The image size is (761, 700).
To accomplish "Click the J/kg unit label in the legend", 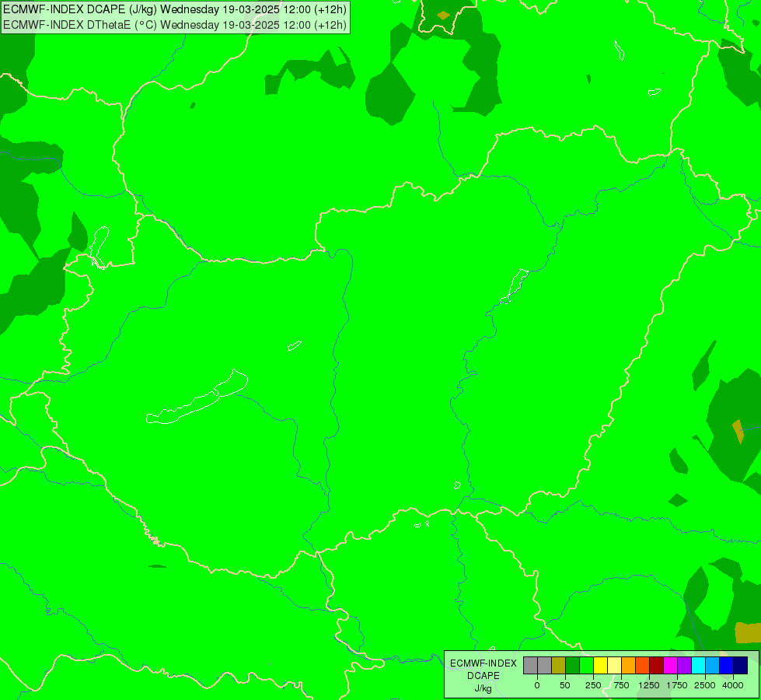I will tap(483, 688).
